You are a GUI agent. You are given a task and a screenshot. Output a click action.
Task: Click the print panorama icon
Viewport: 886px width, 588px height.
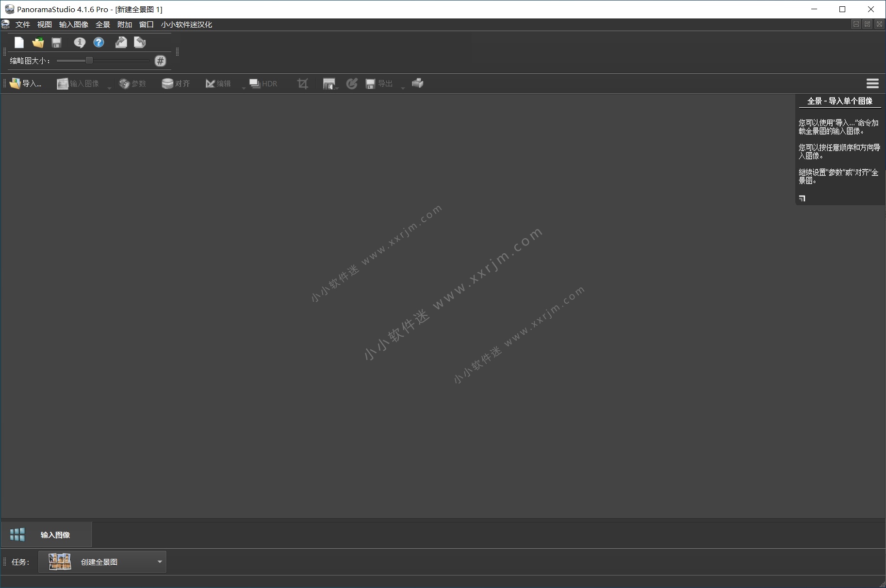coord(416,83)
